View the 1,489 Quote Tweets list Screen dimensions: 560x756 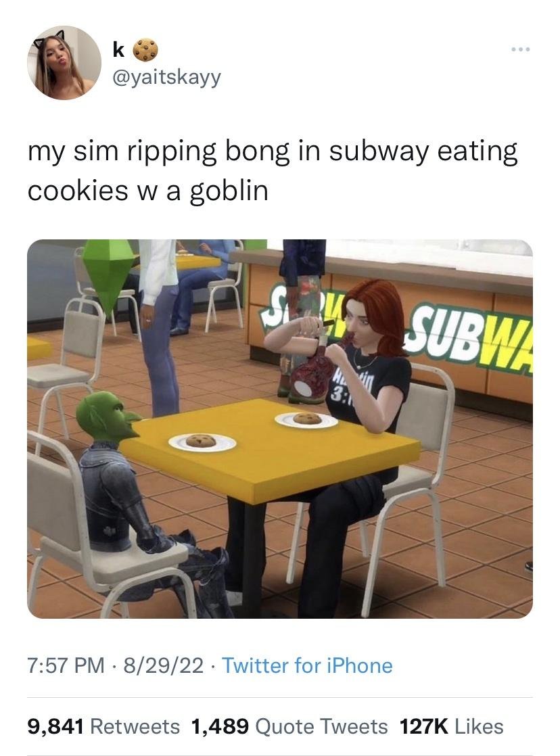(x=289, y=727)
